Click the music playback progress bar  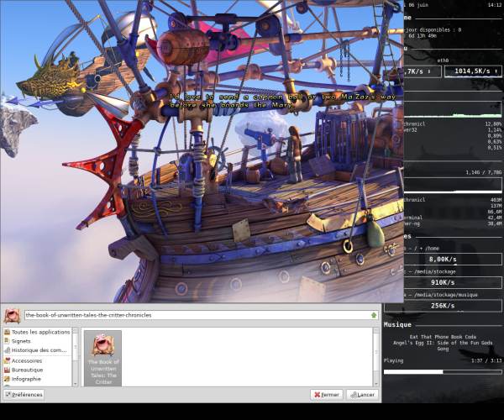[x=443, y=372]
